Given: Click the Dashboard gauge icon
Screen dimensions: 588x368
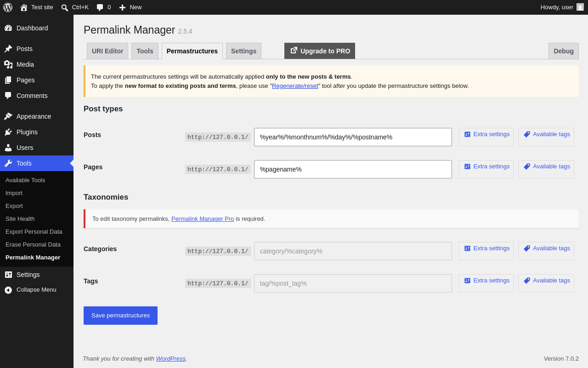Looking at the screenshot, I should 8,28.
